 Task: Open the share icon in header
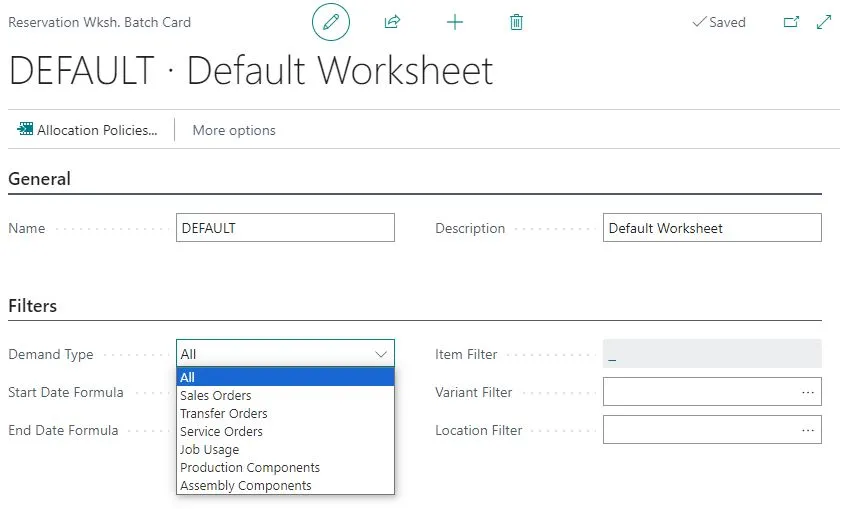[392, 22]
